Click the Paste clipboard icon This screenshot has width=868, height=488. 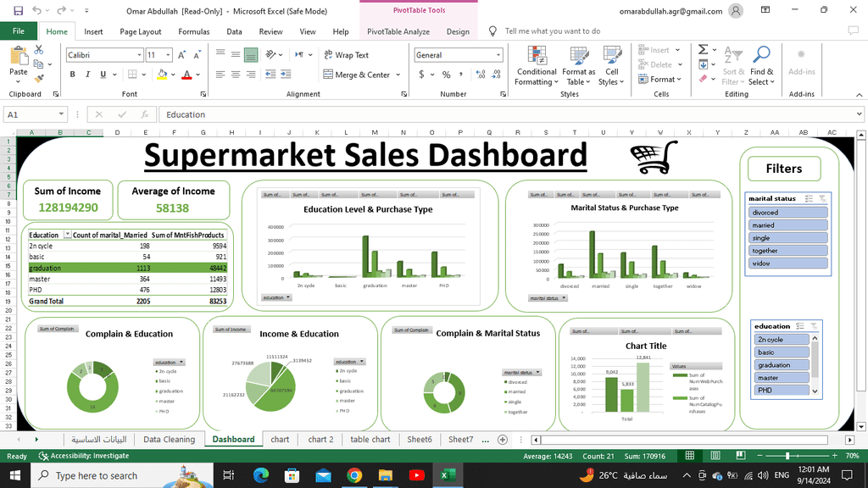coord(19,56)
